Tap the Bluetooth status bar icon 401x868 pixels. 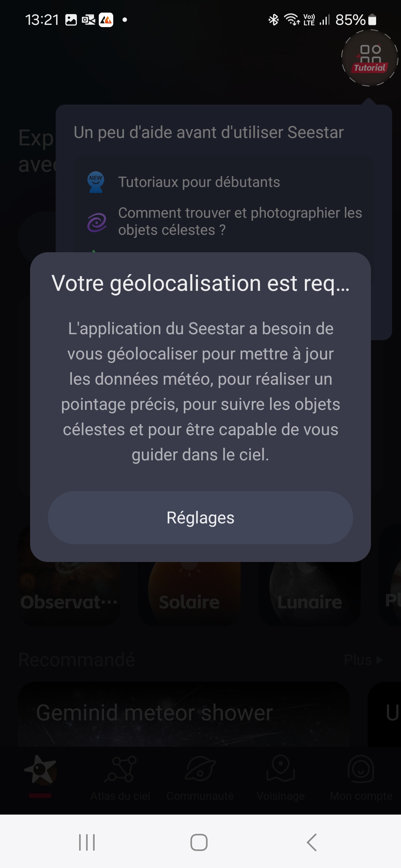pos(274,20)
